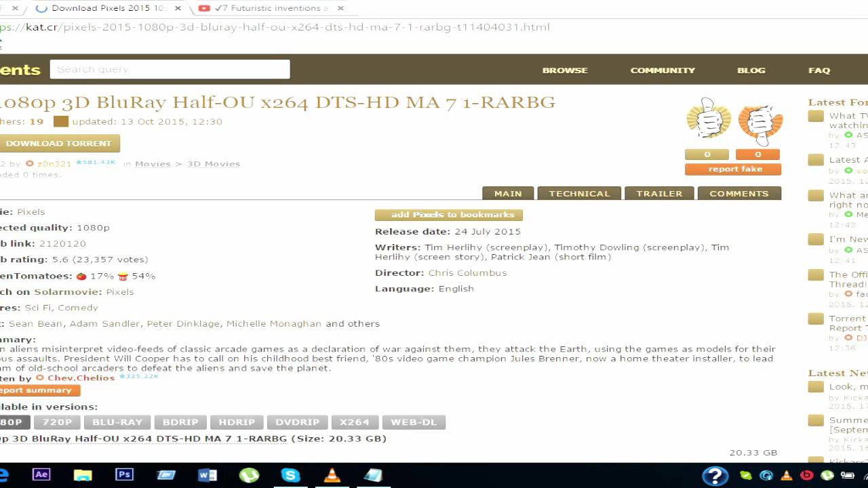The image size is (868, 488).
Task: Click the thumbs down vote icon
Action: tap(760, 123)
